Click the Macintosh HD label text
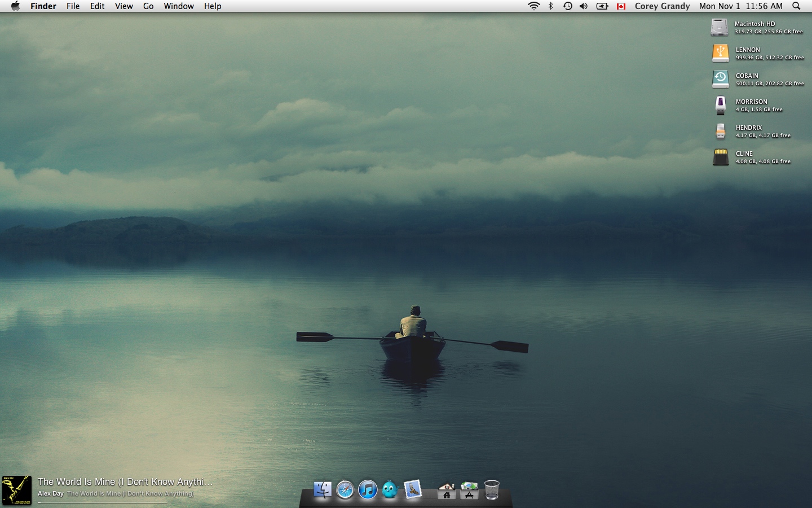Image resolution: width=812 pixels, height=508 pixels. tap(754, 24)
